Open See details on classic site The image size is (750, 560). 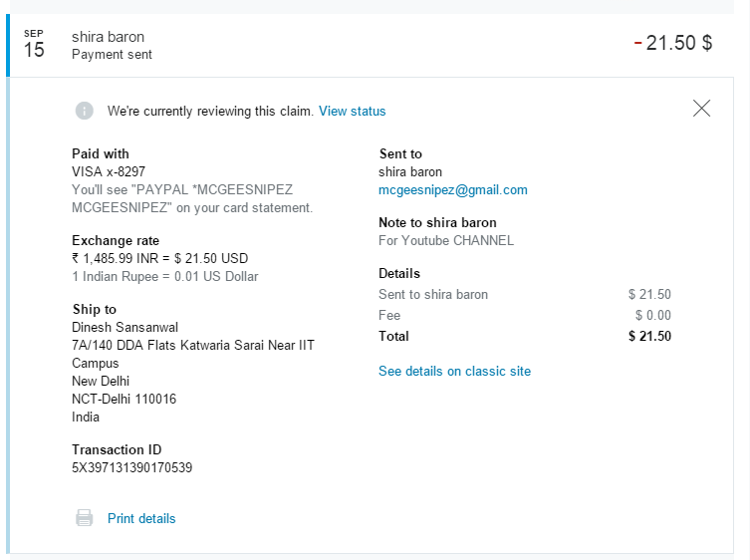[454, 371]
